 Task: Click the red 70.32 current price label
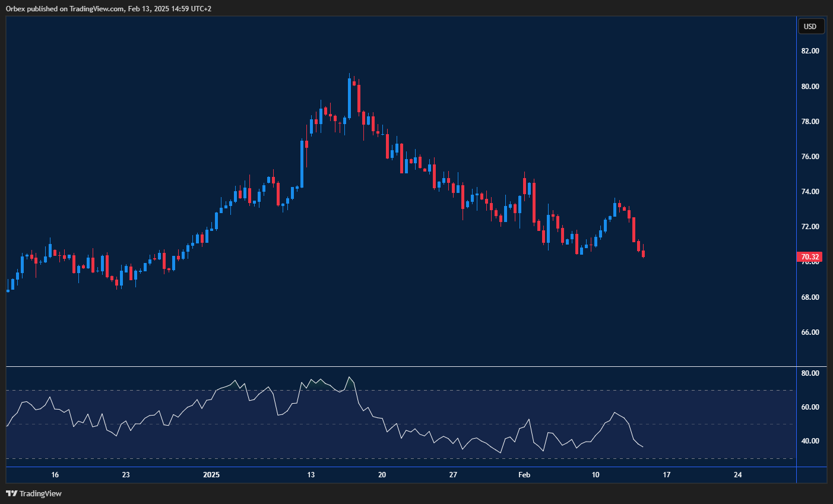(x=810, y=257)
